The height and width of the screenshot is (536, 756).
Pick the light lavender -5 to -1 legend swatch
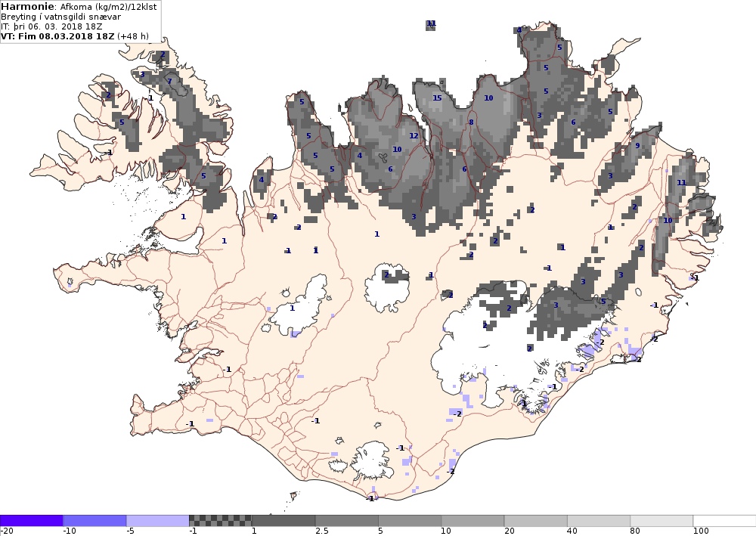click(158, 521)
